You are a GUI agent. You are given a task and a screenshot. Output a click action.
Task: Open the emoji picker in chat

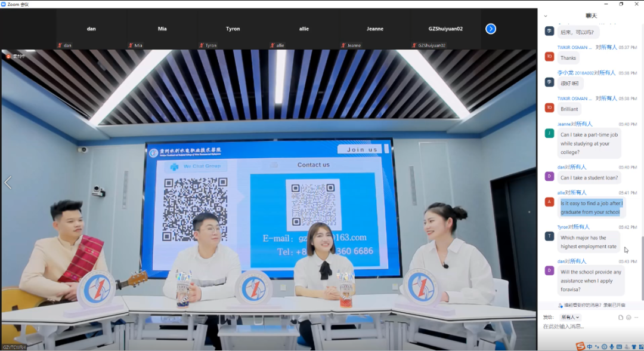(628, 318)
